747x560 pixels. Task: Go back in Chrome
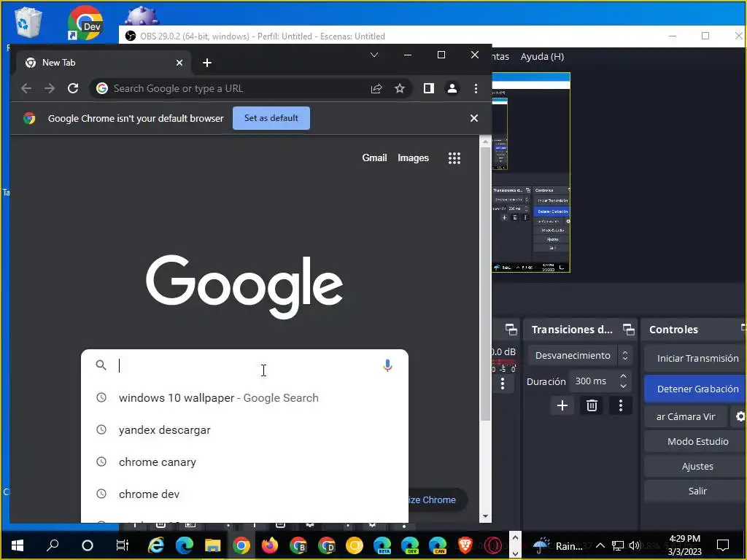point(26,88)
